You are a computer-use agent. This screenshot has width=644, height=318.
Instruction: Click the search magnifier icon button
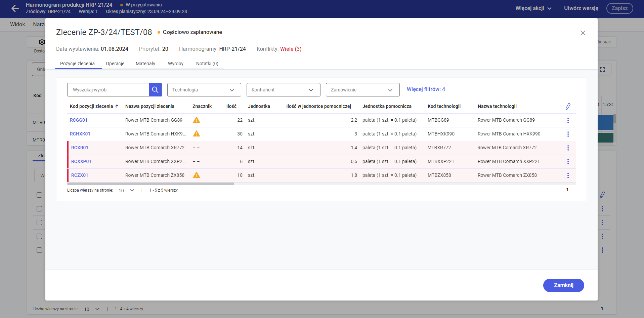pos(155,90)
